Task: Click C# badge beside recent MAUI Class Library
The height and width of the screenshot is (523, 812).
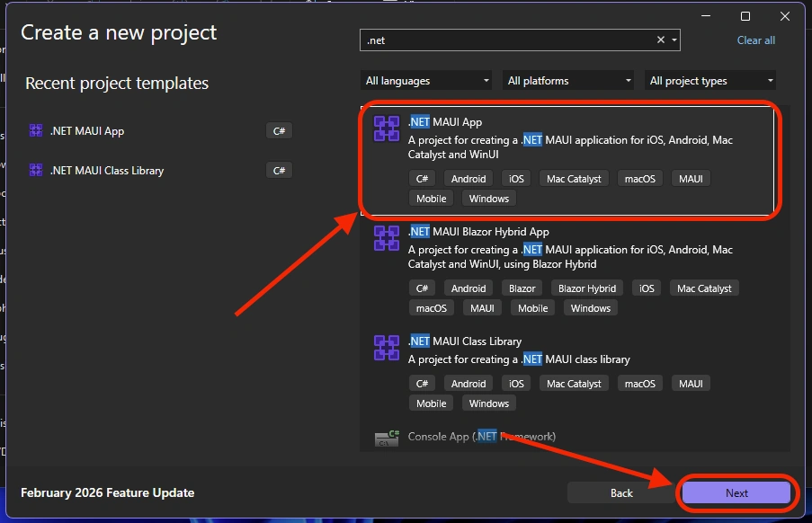Action: [279, 170]
